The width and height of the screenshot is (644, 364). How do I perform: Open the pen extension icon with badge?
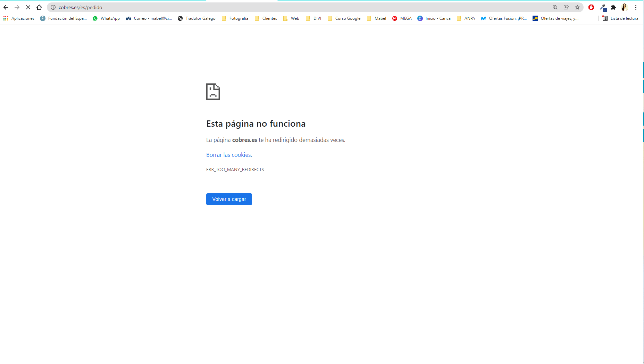[x=603, y=7]
